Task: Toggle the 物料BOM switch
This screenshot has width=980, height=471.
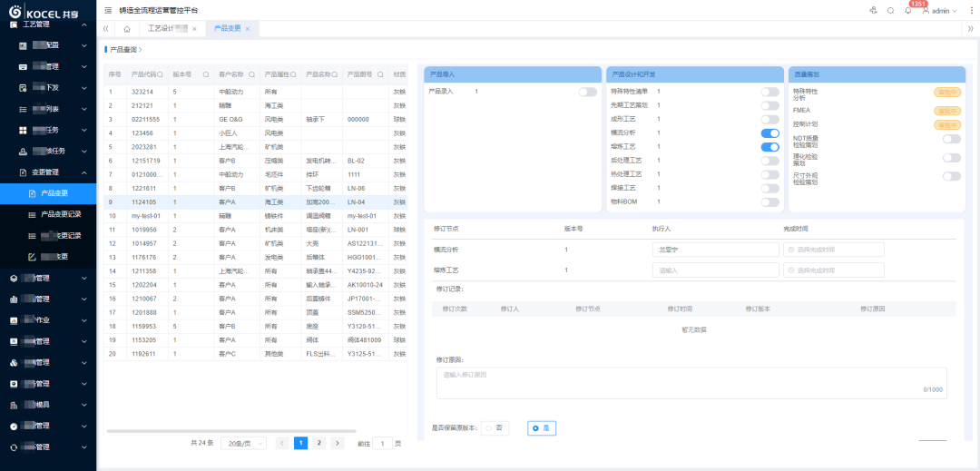Action: coord(770,201)
